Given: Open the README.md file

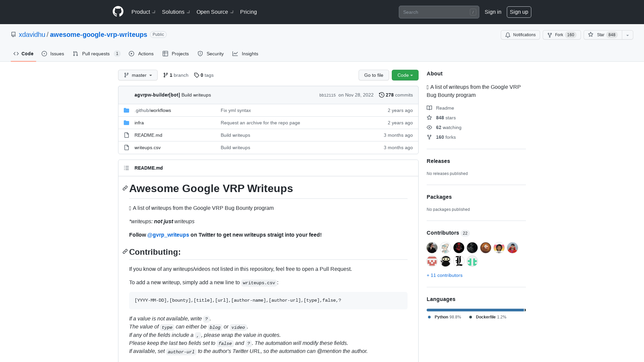Looking at the screenshot, I should [x=148, y=135].
